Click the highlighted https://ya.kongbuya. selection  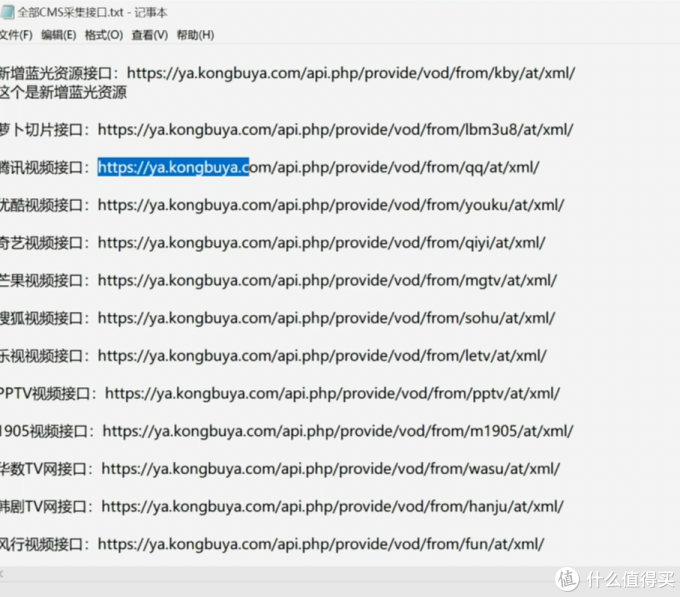coord(173,167)
